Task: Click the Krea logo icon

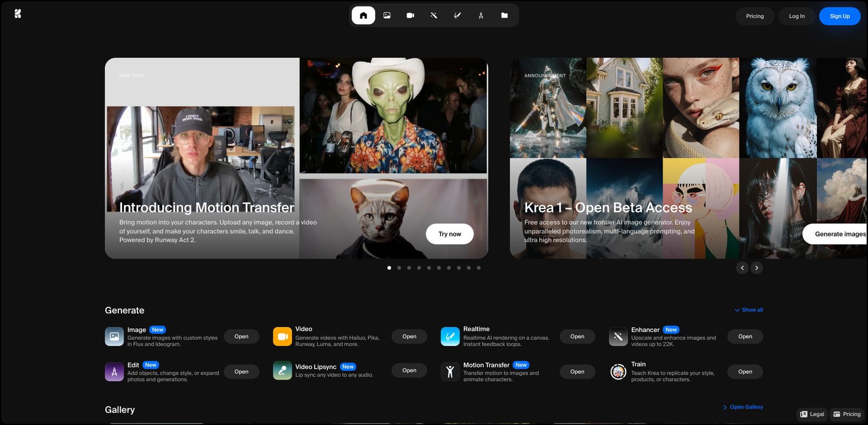Action: 18,14
